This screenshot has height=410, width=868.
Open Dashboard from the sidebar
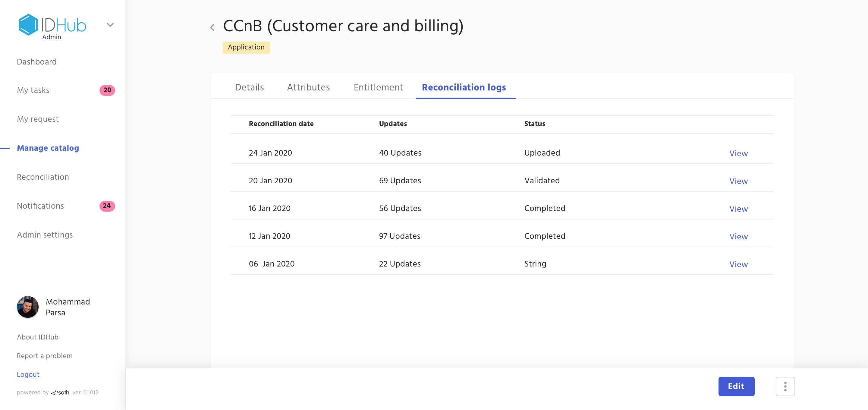pos(37,62)
